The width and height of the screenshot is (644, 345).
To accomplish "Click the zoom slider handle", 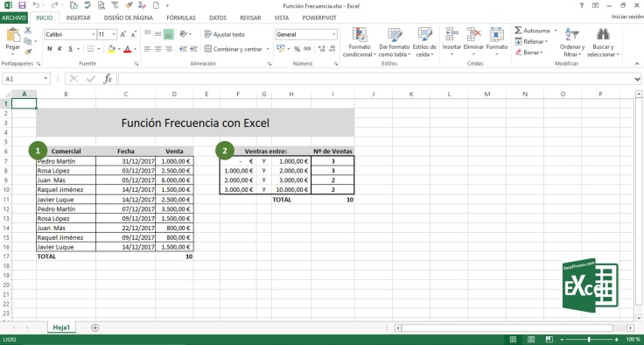I will click(589, 339).
